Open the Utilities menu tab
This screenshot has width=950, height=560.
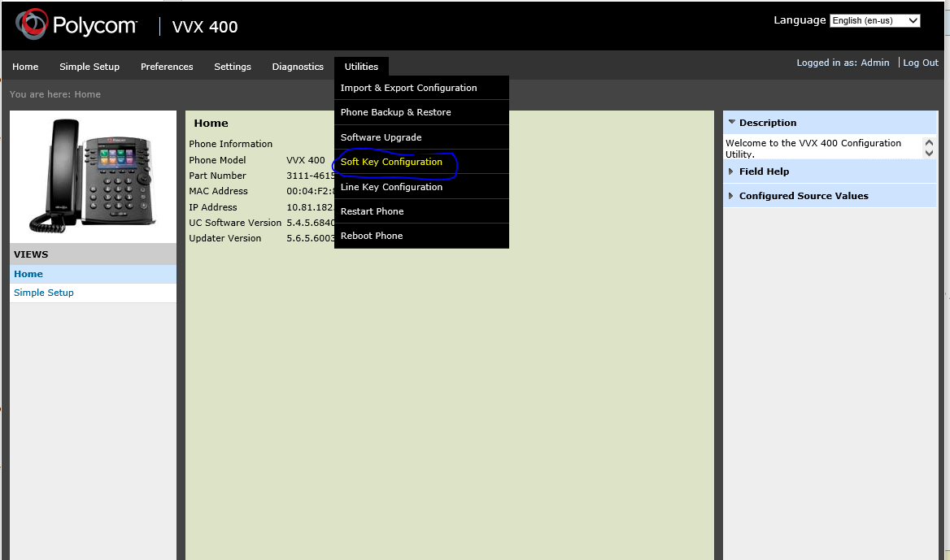(x=361, y=67)
